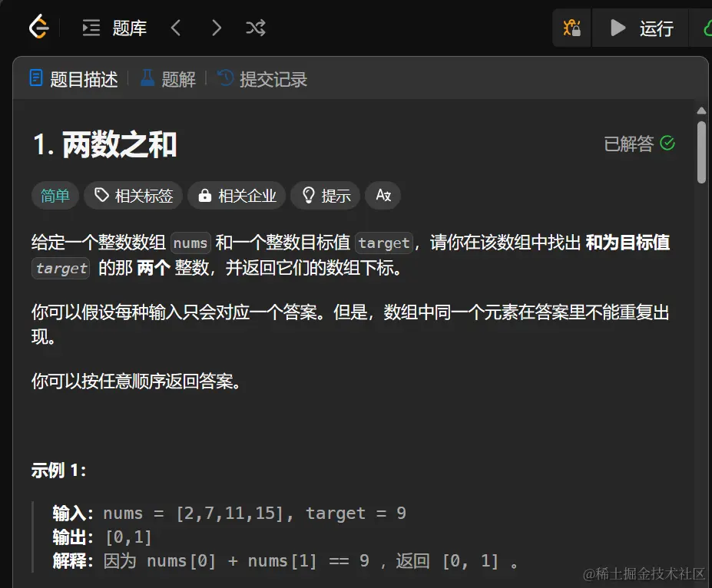Click the italic 'target' code text
Viewport: 712px width, 588px height.
[x=61, y=268]
